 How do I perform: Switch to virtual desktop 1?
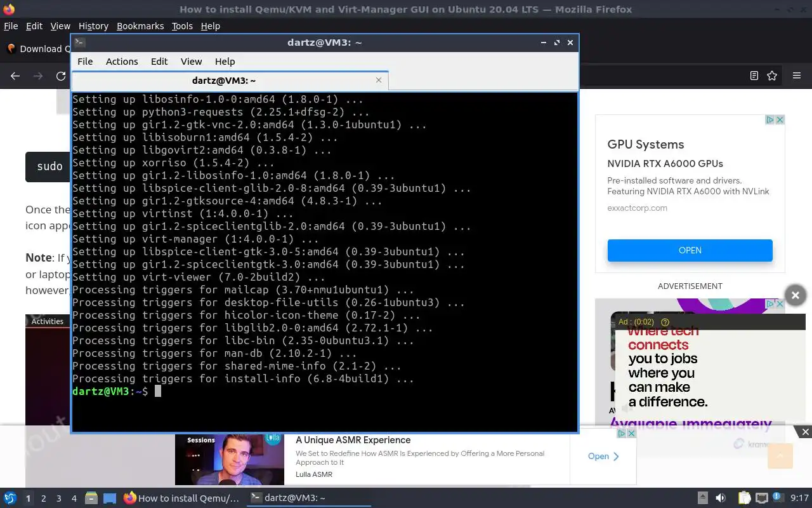pos(28,498)
